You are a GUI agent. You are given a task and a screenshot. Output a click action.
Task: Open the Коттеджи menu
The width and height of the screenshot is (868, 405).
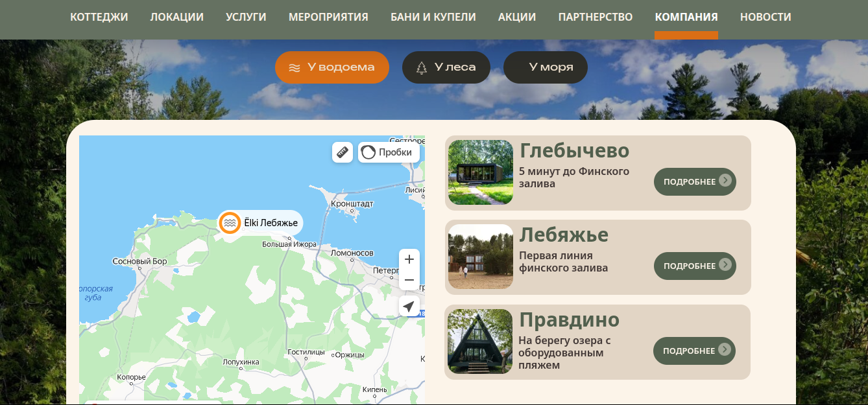pos(99,17)
